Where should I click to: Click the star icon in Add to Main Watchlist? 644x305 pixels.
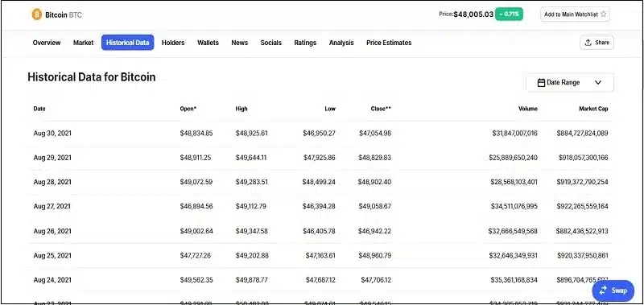[x=603, y=14]
